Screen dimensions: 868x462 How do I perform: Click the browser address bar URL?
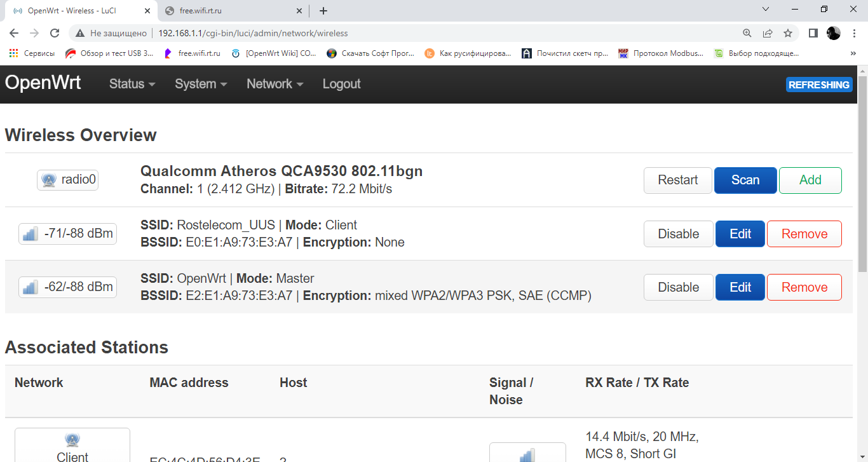[253, 33]
